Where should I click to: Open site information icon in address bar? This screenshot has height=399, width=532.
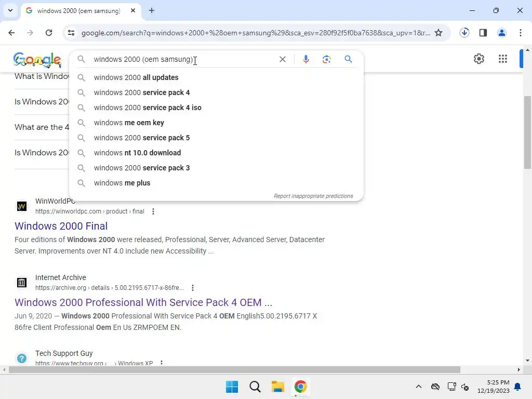tap(71, 33)
